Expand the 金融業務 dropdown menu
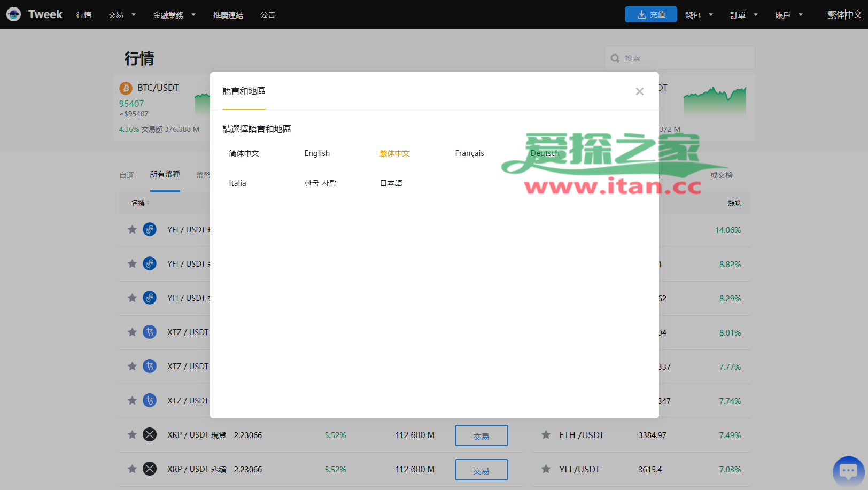This screenshot has width=868, height=490. pos(174,15)
